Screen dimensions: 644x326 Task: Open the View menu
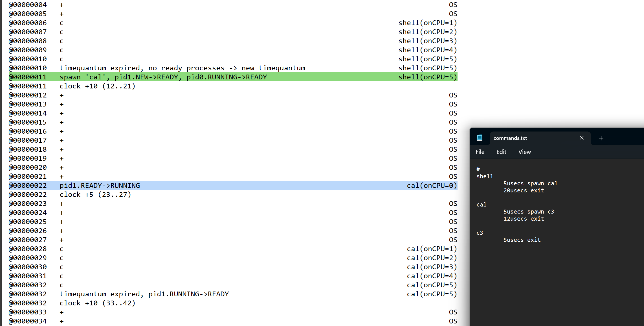[524, 152]
